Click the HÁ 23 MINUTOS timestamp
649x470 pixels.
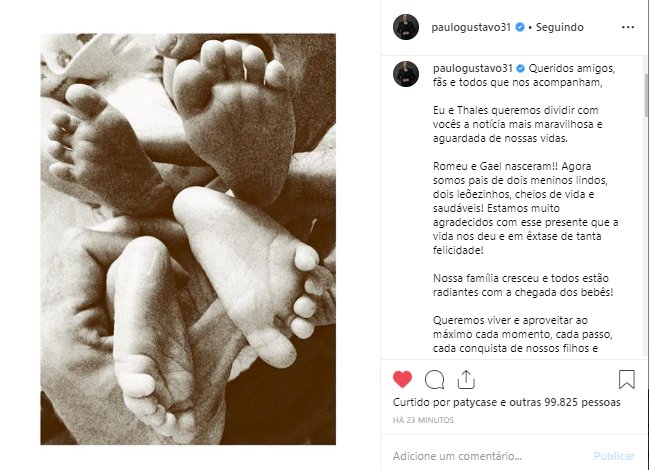pos(423,420)
